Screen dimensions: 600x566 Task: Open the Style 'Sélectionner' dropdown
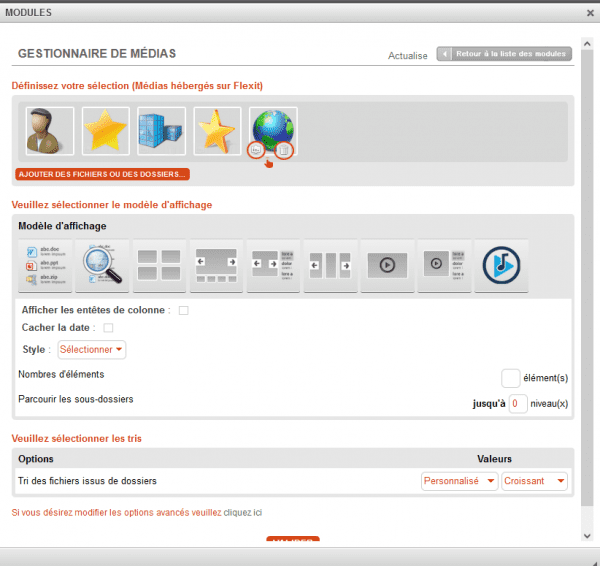tap(91, 350)
